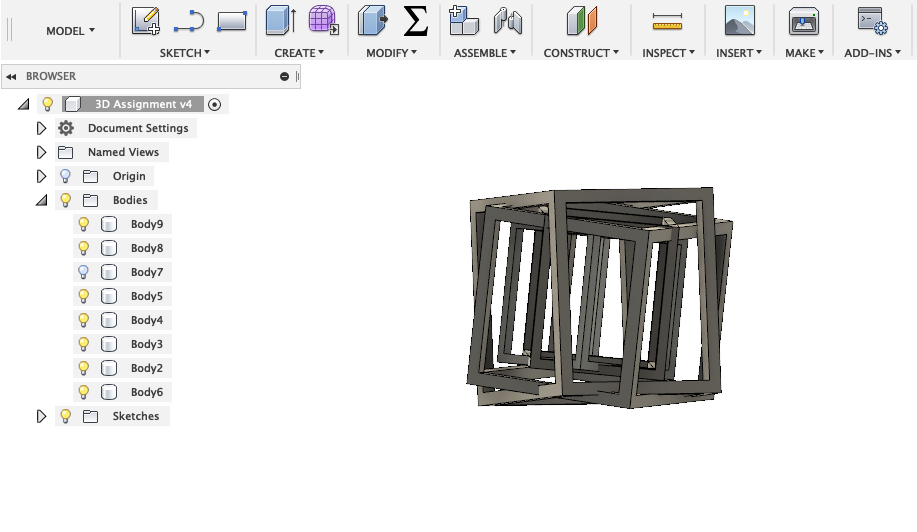Expand Named Views node
Screen dimensions: 917x532
[x=41, y=152]
